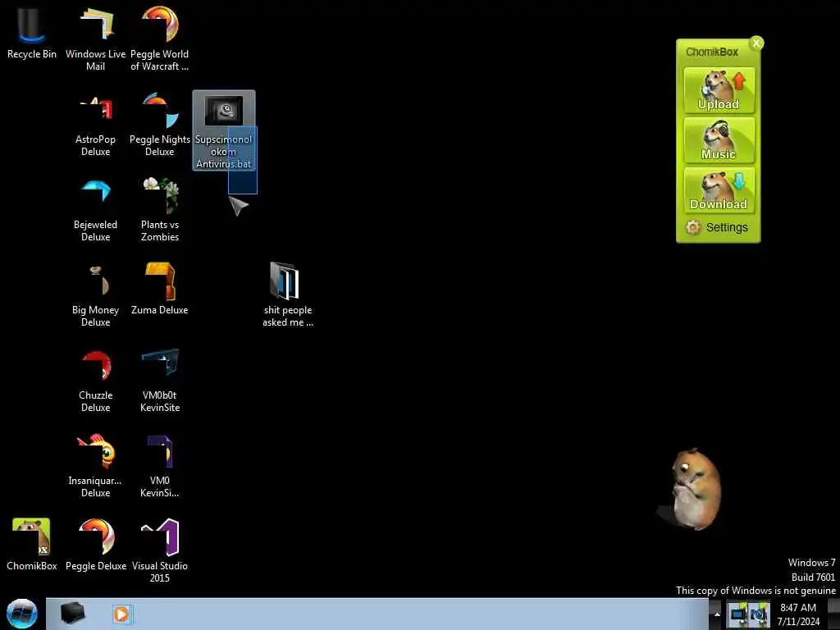Select the VM0b0t KevinSite icon

[160, 381]
